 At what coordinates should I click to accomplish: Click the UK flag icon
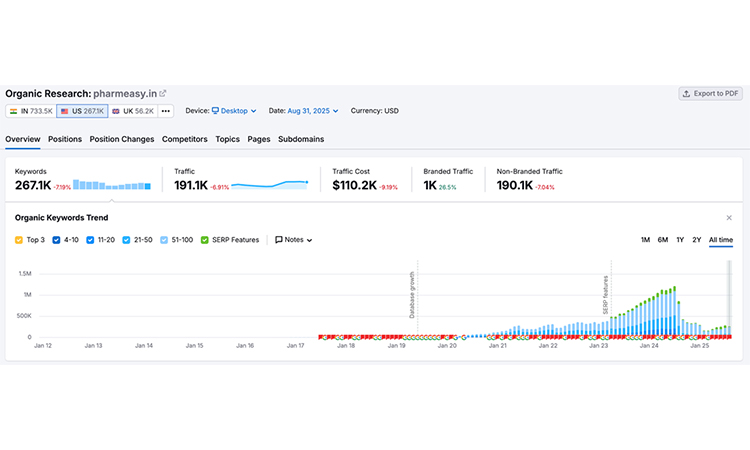(116, 111)
